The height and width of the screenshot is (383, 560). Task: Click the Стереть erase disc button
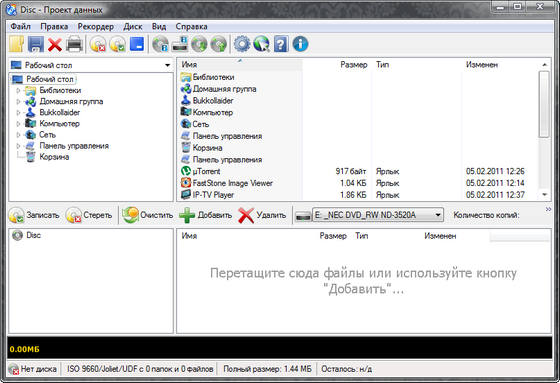[x=89, y=215]
